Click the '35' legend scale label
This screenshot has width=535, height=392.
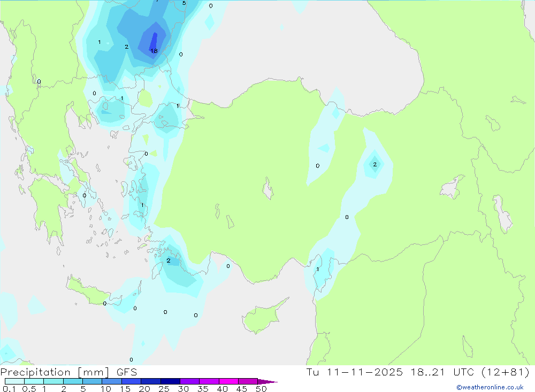(x=203, y=389)
